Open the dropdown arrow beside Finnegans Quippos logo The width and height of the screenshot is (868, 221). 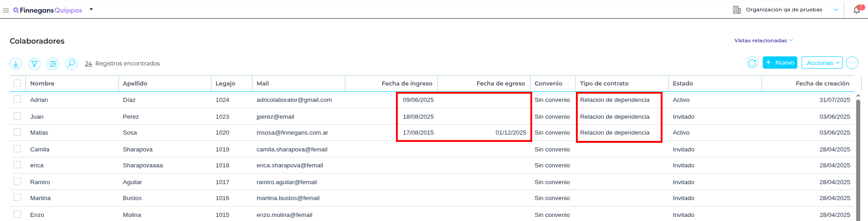[x=91, y=10]
